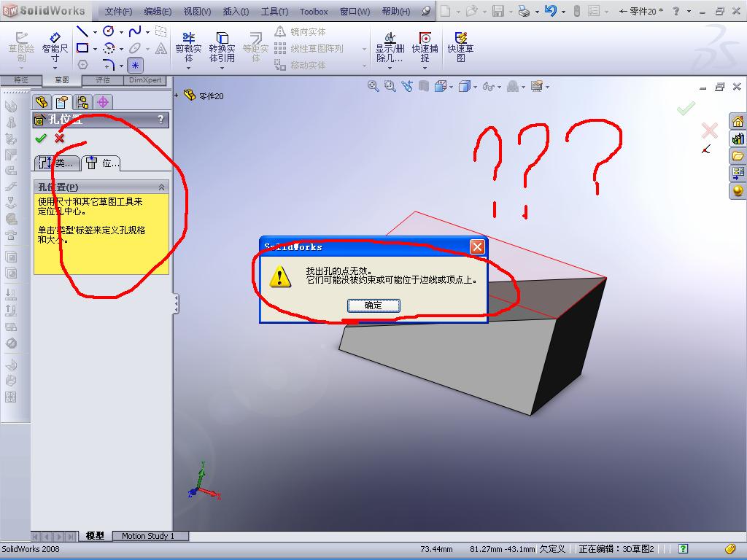This screenshot has height=560, width=747.
Task: Open the Undo history dropdown arrow
Action: (x=563, y=12)
